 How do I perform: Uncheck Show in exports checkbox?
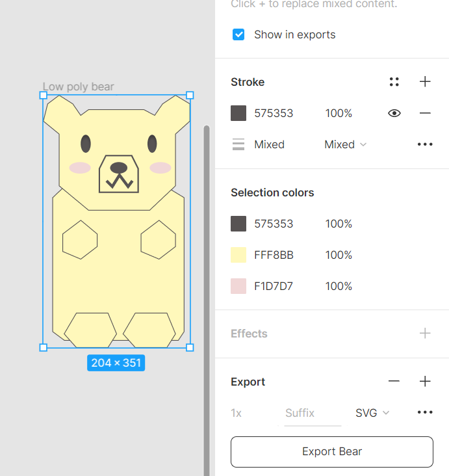(x=238, y=34)
